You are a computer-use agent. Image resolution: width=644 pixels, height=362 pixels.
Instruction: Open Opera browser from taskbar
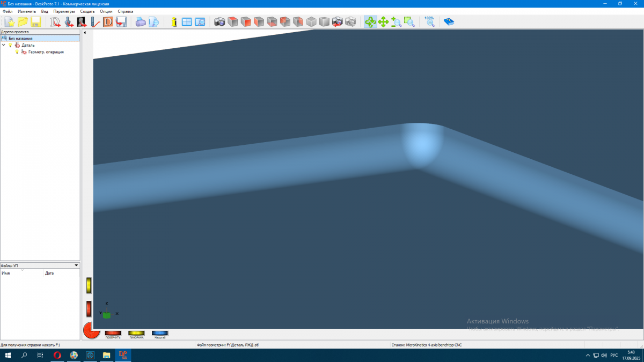coord(57,355)
